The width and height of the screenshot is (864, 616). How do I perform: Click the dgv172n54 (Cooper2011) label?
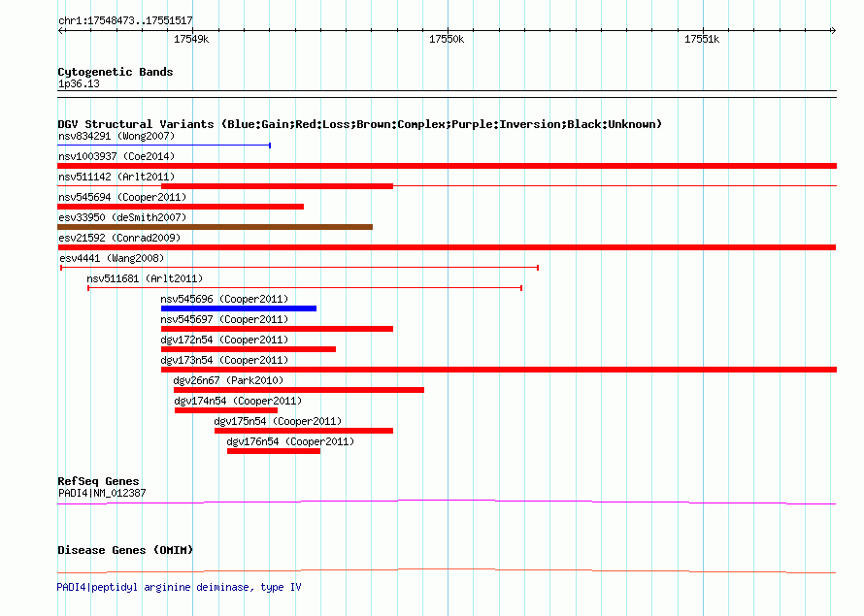(224, 340)
